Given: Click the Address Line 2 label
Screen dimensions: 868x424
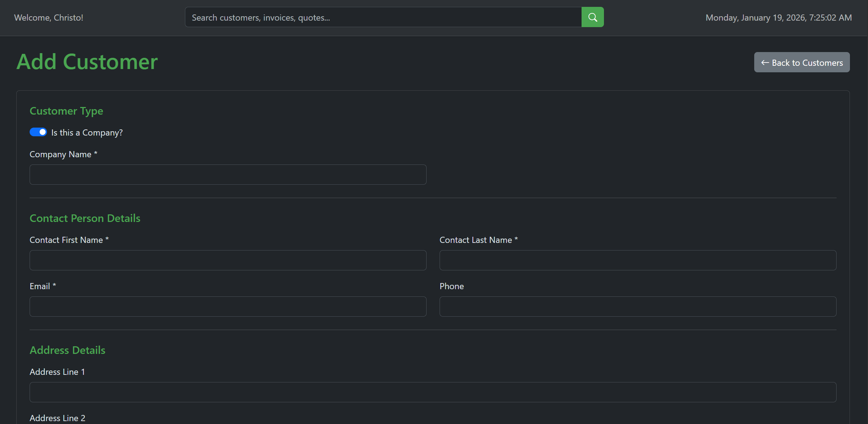Looking at the screenshot, I should click(x=57, y=418).
